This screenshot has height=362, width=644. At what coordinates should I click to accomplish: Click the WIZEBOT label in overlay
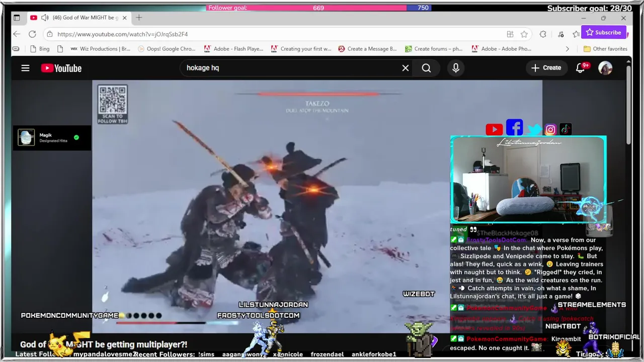419,294
